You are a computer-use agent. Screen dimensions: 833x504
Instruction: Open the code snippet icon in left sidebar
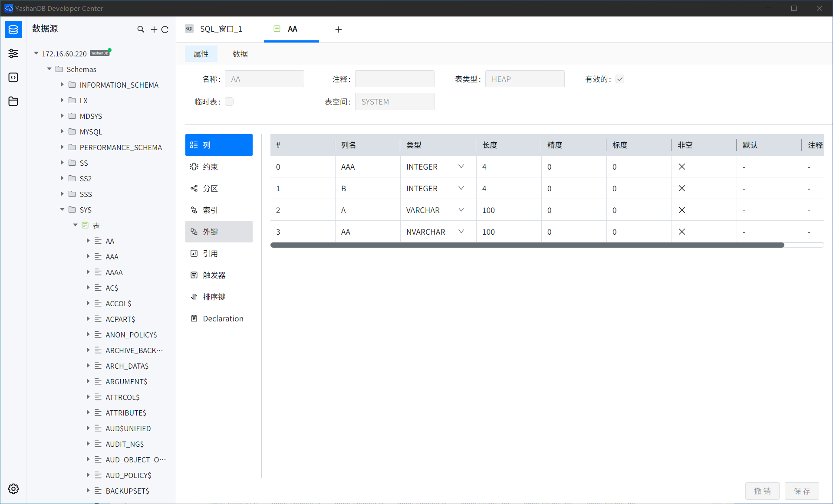point(13,77)
